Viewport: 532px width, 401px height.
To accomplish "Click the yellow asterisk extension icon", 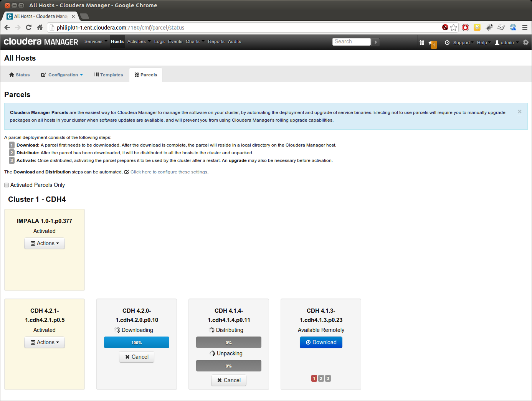I will (477, 27).
